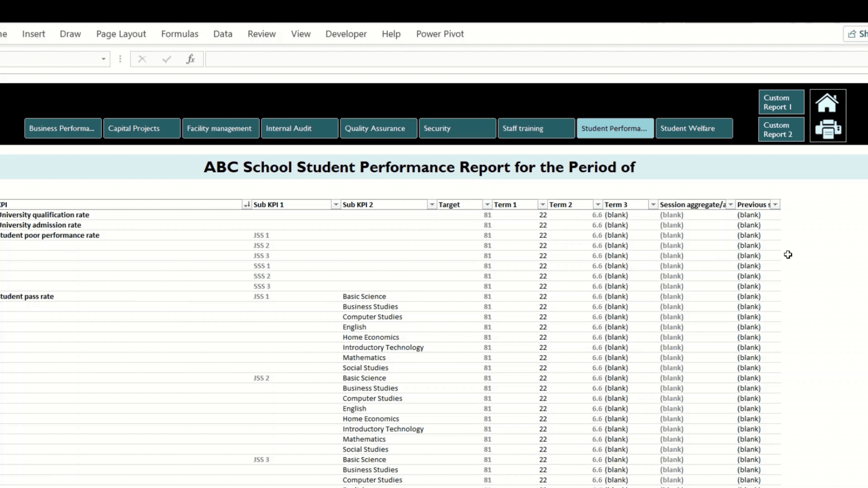Select the 'Student pass rate' cell

(x=27, y=296)
